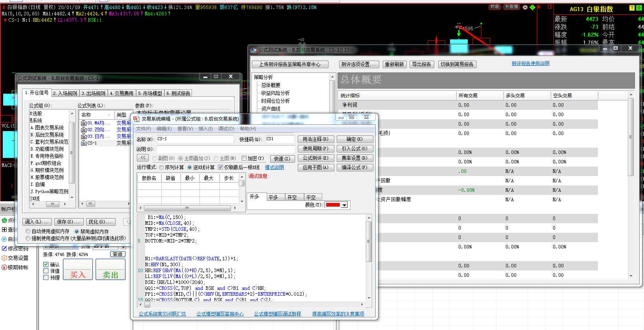Image resolution: width=644 pixels, height=330 pixels.
Task: Open the 调试(D) menu
Action: pos(226,129)
